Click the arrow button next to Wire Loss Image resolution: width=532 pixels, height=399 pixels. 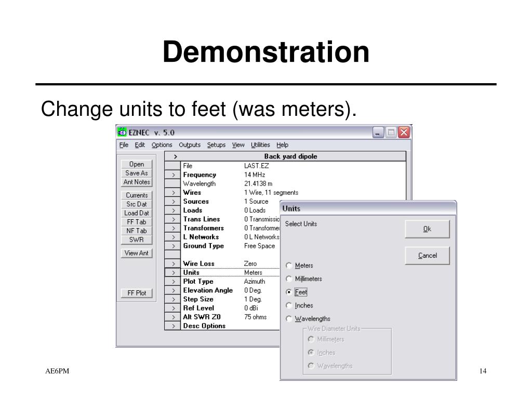[172, 263]
